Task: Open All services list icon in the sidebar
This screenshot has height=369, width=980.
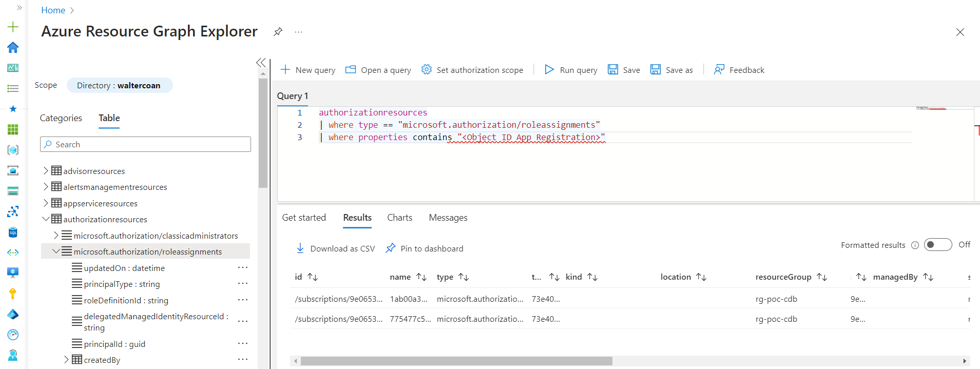Action: (13, 88)
